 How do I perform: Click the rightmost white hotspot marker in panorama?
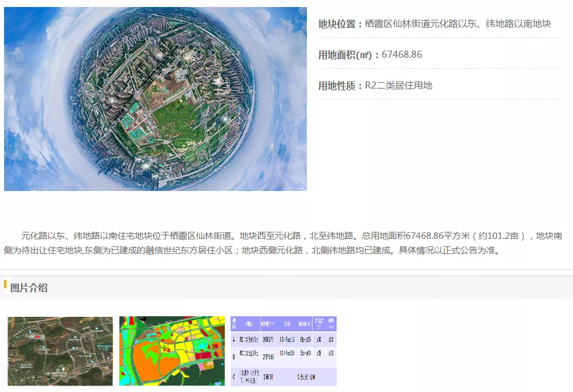pos(225,119)
